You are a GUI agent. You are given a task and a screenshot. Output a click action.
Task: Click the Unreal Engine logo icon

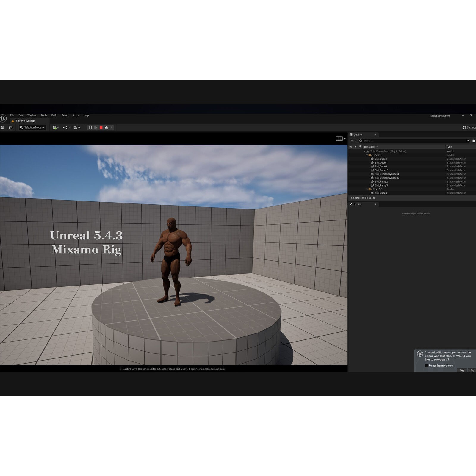point(3,118)
